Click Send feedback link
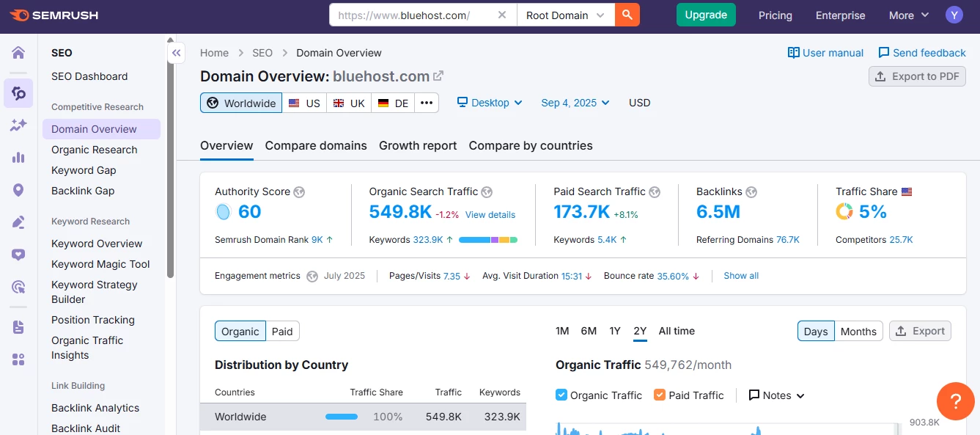Viewport: 980px width, 435px height. (x=922, y=53)
